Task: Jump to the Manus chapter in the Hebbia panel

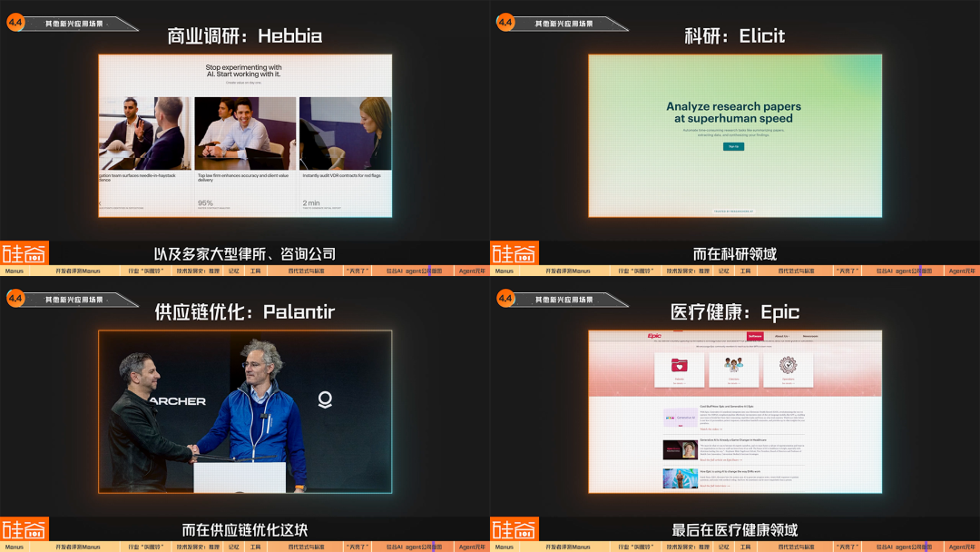Action: (x=14, y=271)
